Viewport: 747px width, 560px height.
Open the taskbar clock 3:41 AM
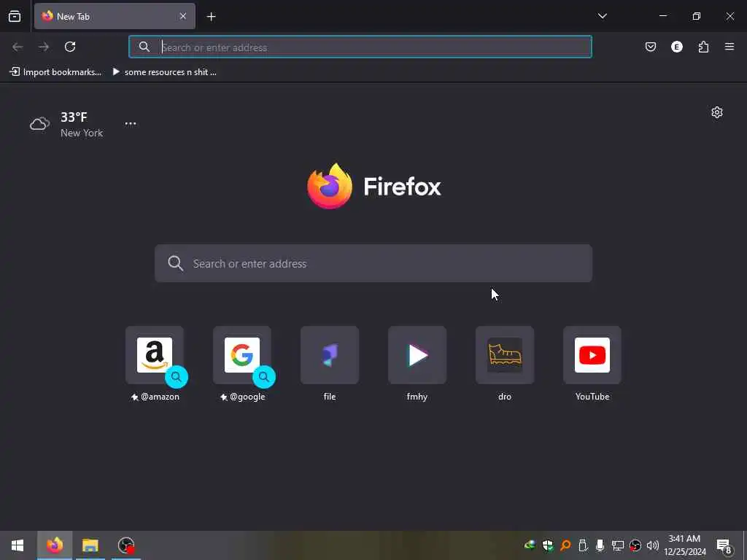coord(684,545)
